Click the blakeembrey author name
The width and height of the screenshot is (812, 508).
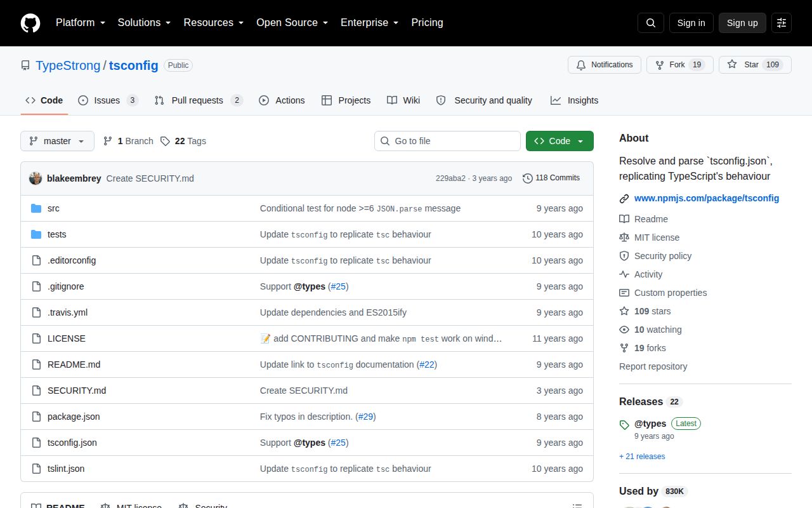coord(74,178)
